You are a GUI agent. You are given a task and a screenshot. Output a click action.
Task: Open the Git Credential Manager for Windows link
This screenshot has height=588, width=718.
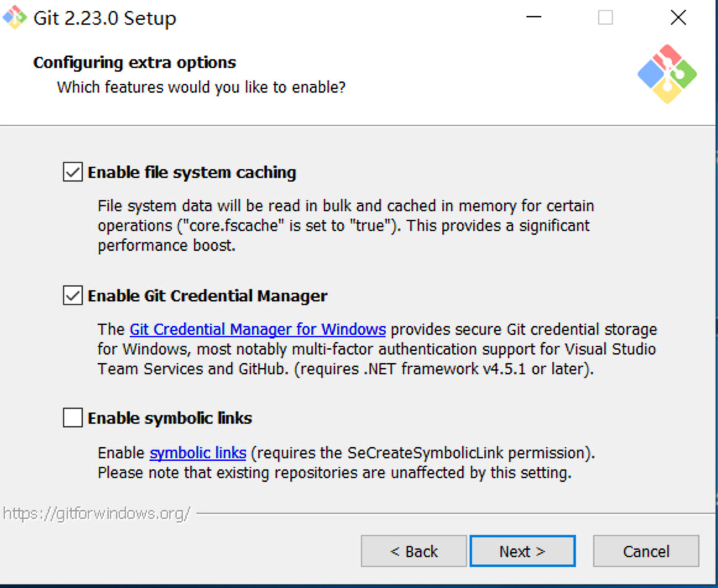(x=258, y=329)
